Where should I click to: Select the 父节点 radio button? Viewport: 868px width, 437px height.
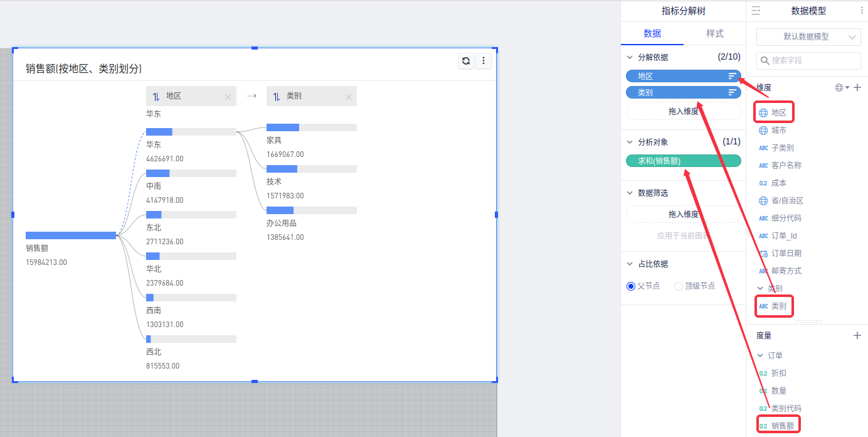tap(631, 286)
